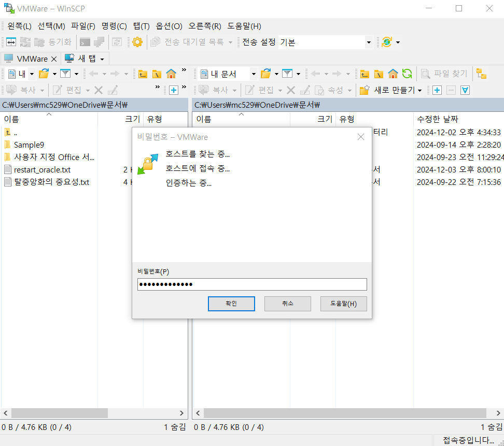Open right panel 내 문서 drive dropdown

254,74
